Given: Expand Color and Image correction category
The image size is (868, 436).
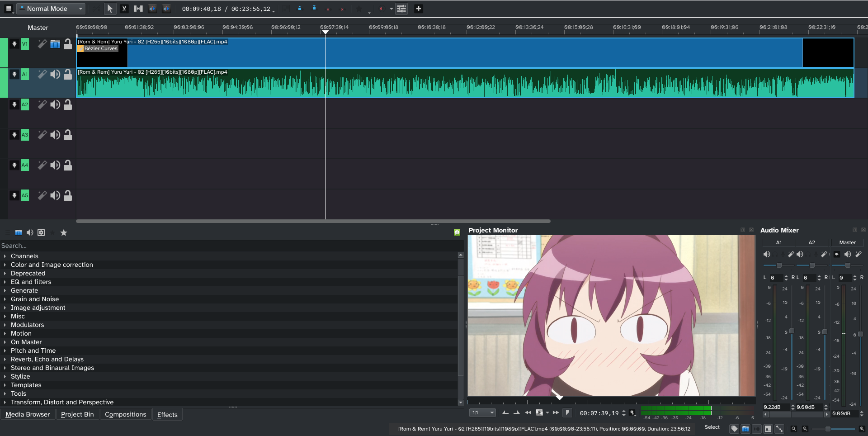Looking at the screenshot, I should [x=5, y=265].
